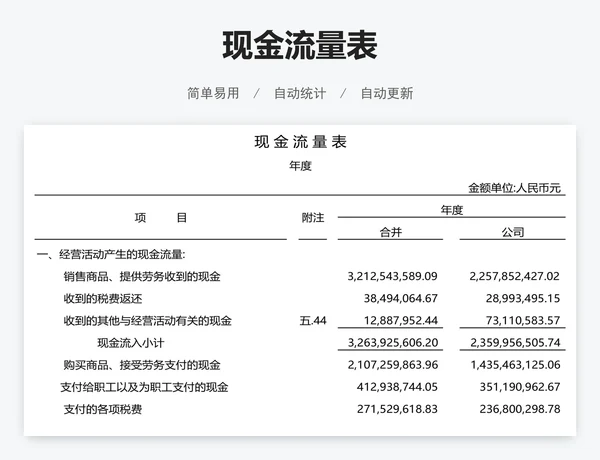Viewport: 600px width, 460px height.
Task: Click note reference 五.44
Action: click(x=313, y=321)
